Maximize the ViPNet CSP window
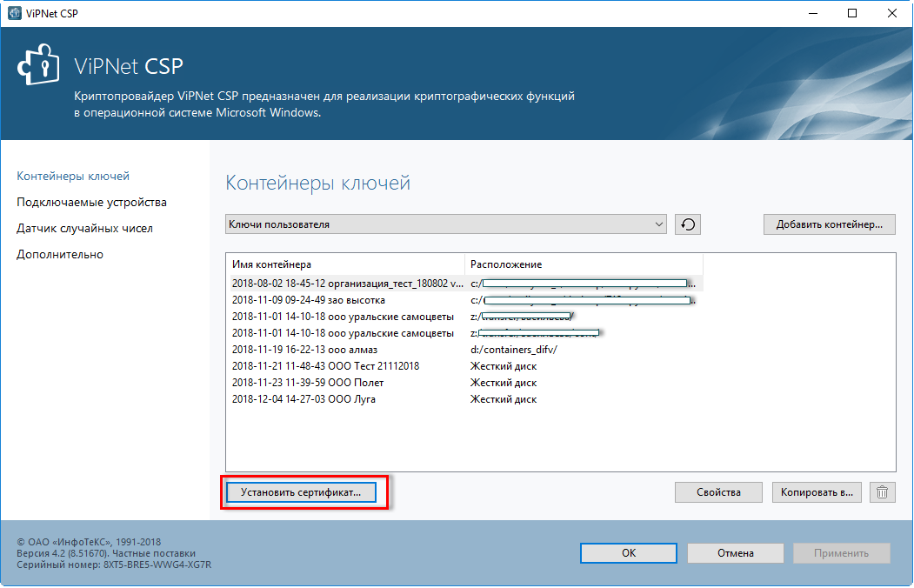The height and width of the screenshot is (588, 914). tap(852, 13)
